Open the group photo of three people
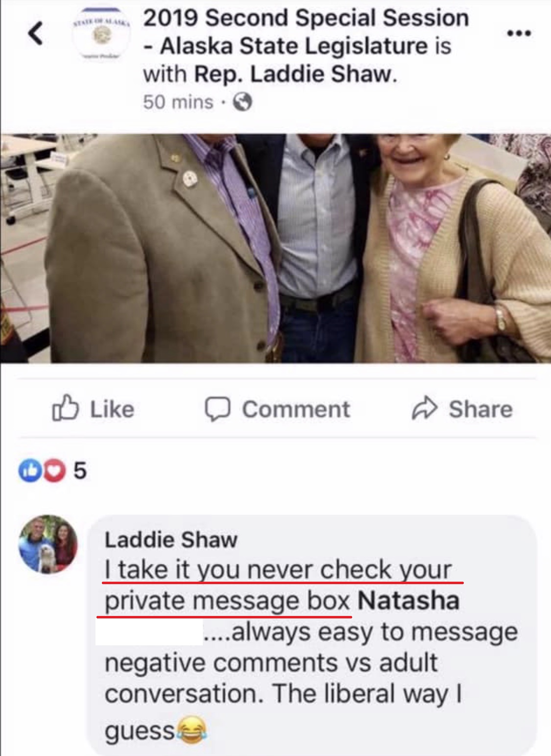This screenshot has width=551, height=756. tap(275, 248)
